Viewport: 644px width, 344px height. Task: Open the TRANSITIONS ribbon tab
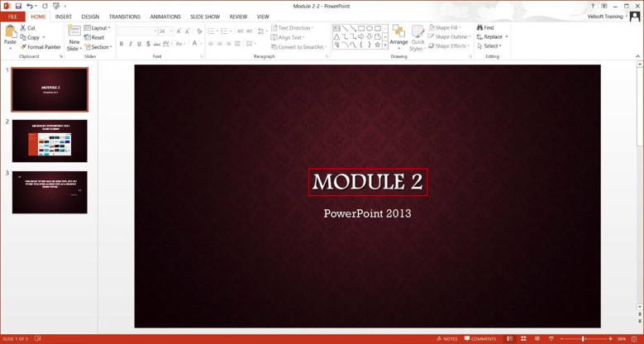tap(124, 17)
